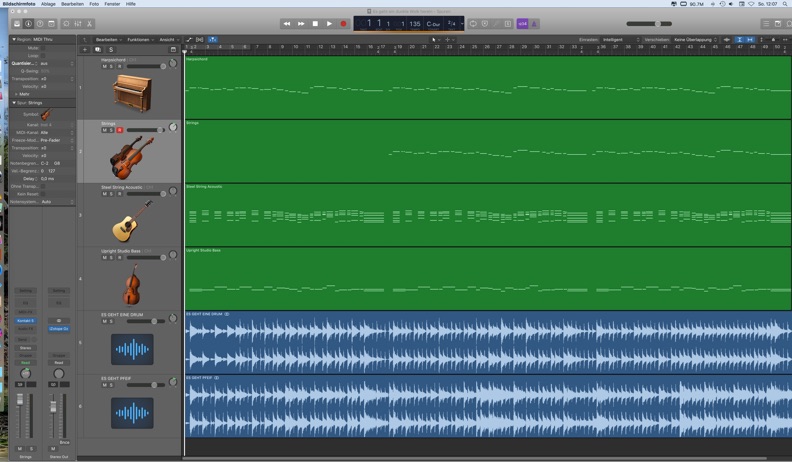
Task: Select the Strings violin track icon
Action: [x=131, y=158]
